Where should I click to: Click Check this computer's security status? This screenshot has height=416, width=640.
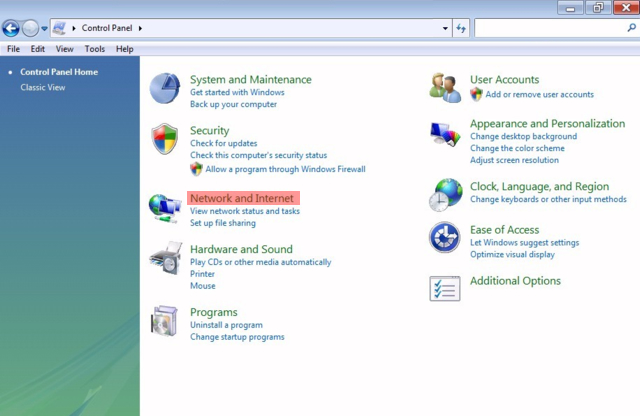coord(258,155)
